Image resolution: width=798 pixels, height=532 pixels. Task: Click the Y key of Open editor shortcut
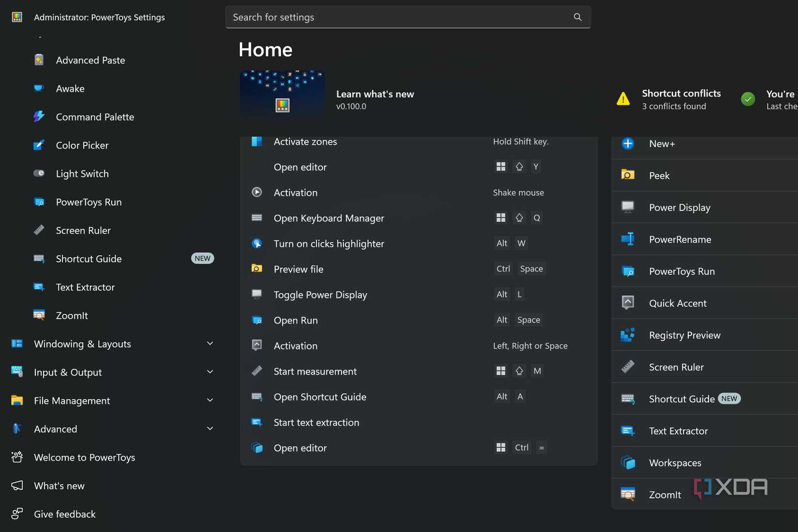tap(536, 166)
